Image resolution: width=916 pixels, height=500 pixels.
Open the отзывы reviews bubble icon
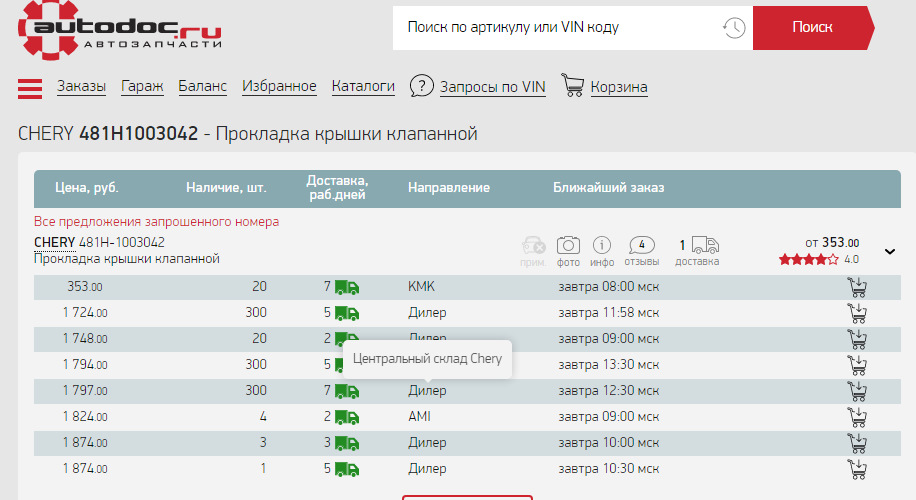point(641,245)
